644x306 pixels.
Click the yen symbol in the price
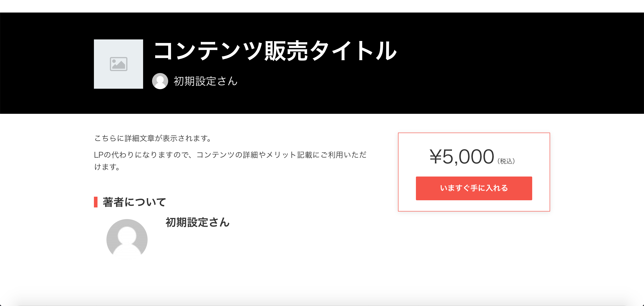tap(436, 157)
